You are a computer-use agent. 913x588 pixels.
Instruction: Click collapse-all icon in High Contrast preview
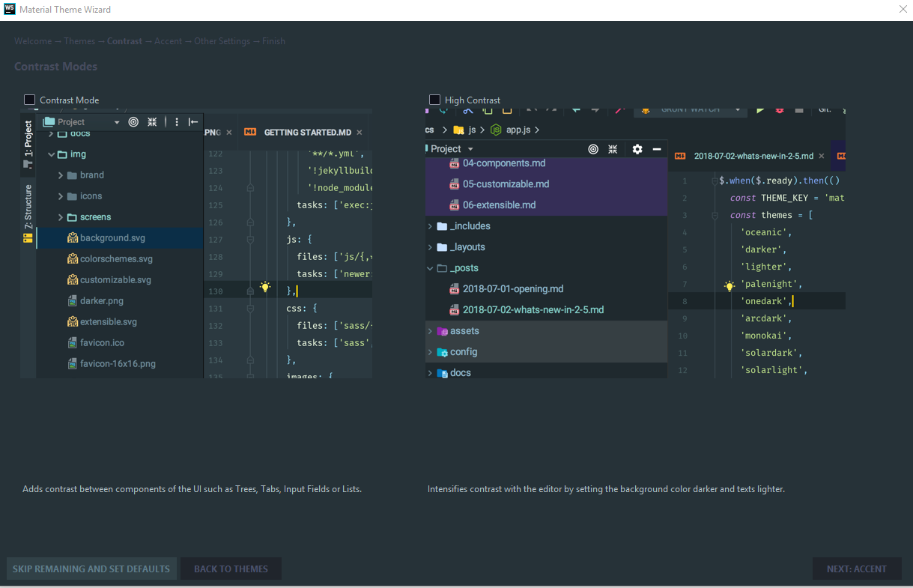tap(613, 149)
